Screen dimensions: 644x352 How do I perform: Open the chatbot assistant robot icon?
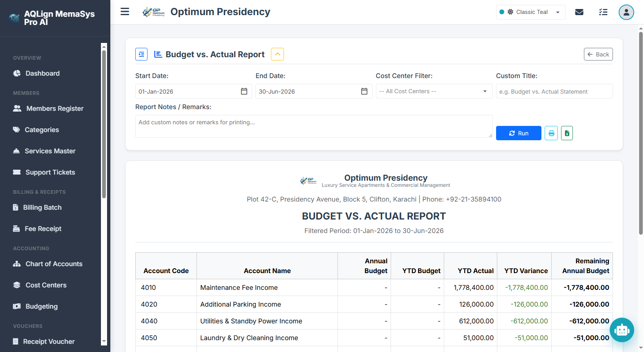click(622, 330)
